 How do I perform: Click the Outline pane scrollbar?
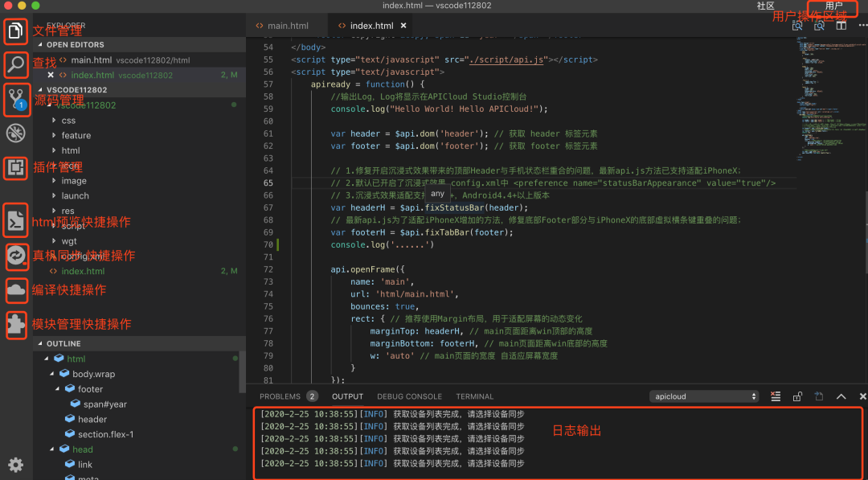[242, 371]
